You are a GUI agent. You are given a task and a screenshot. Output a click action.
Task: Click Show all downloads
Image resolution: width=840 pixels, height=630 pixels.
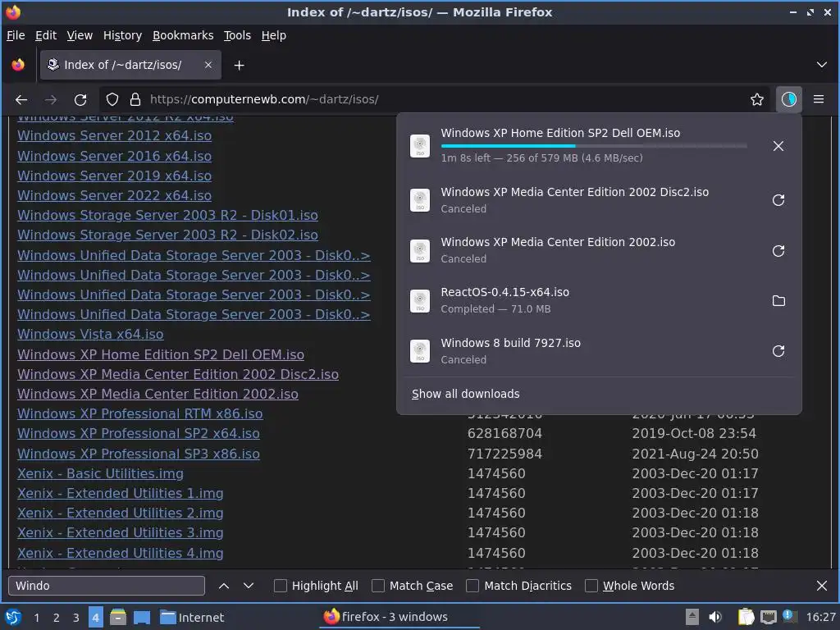click(466, 394)
